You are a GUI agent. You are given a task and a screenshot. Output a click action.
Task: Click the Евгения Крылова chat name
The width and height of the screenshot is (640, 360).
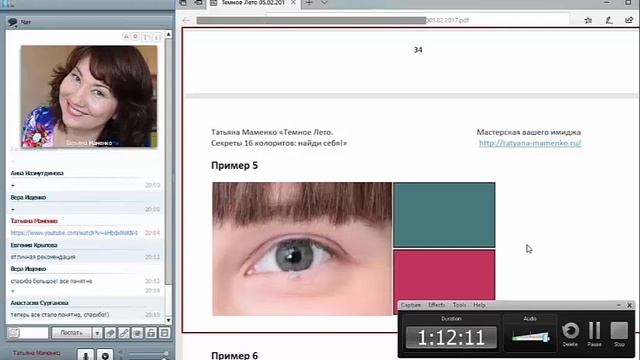pyautogui.click(x=34, y=245)
